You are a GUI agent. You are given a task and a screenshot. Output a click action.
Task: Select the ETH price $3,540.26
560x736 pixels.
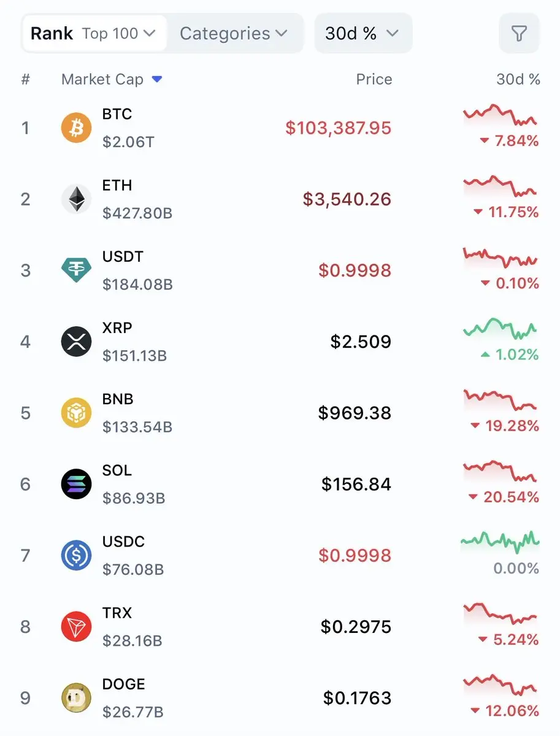point(347,199)
